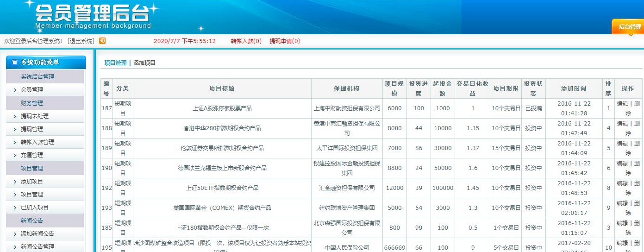The width and height of the screenshot is (644, 252).
Task: Click the 会员管理后台 logo in banner
Action: tap(93, 16)
